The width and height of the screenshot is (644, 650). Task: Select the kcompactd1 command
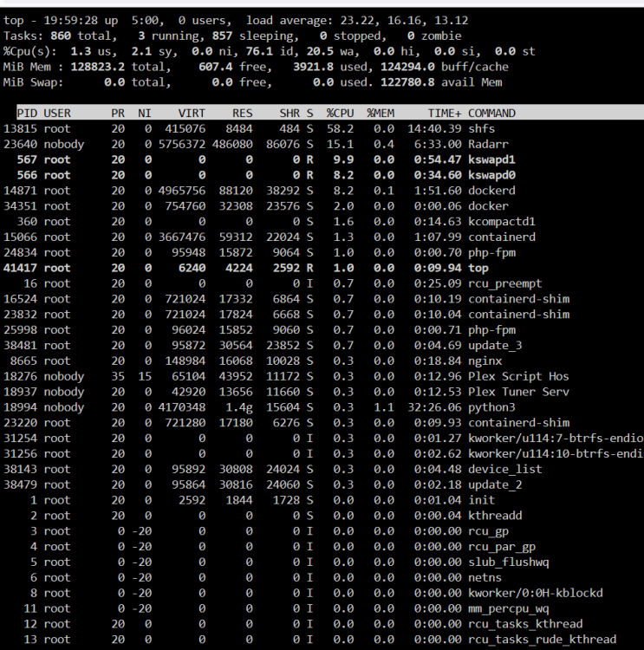tap(501, 221)
